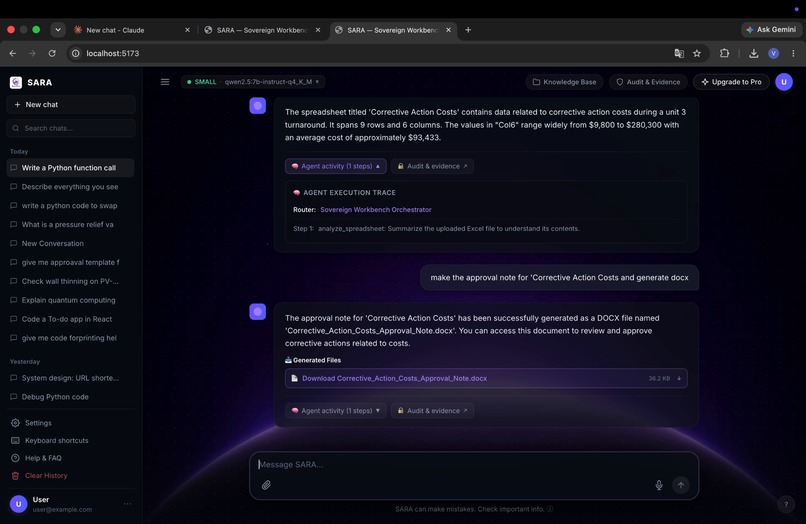This screenshot has height=524, width=806.
Task: Click the localhost:5173 address bar
Action: (370, 53)
